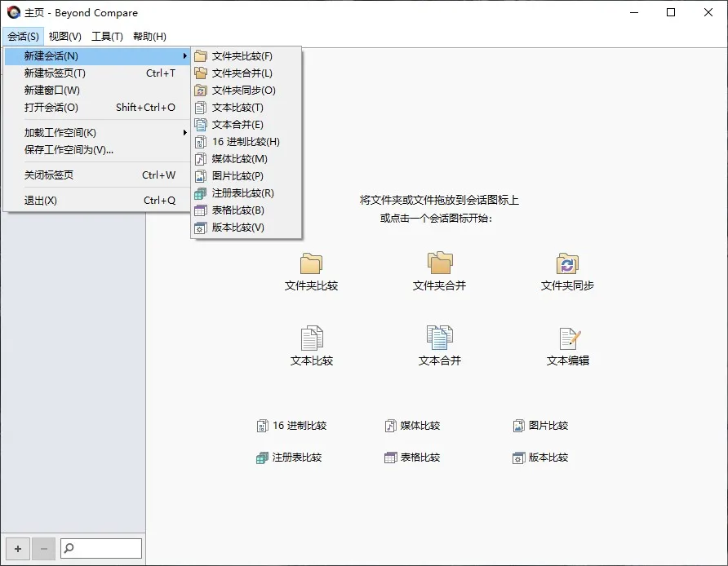Viewport: 728px width, 566px height.
Task: Expand the 新建会话(N) submenu item
Action: coord(97,56)
